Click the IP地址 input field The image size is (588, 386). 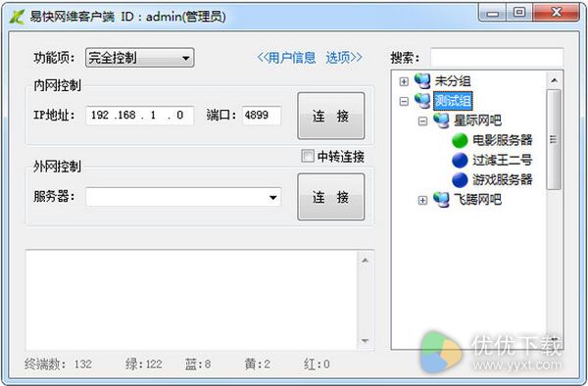(x=140, y=115)
